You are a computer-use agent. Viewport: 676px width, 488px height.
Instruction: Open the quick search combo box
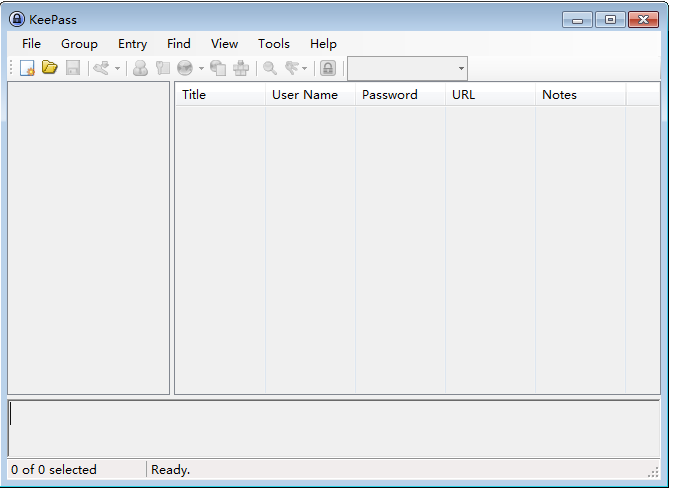click(407, 68)
